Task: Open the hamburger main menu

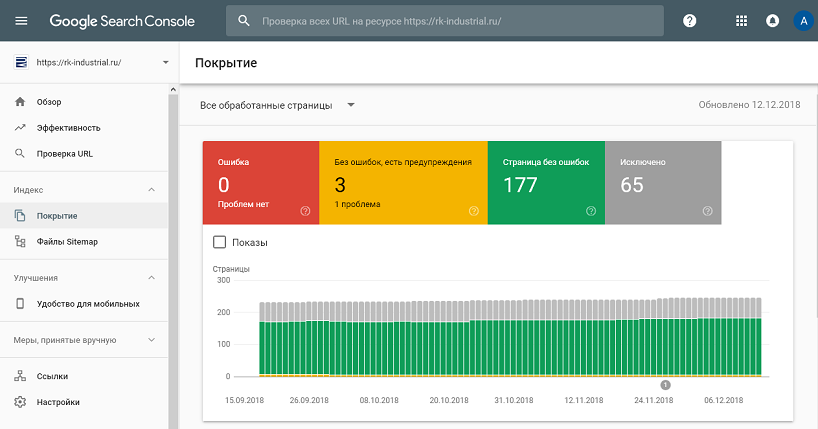Action: tap(21, 21)
